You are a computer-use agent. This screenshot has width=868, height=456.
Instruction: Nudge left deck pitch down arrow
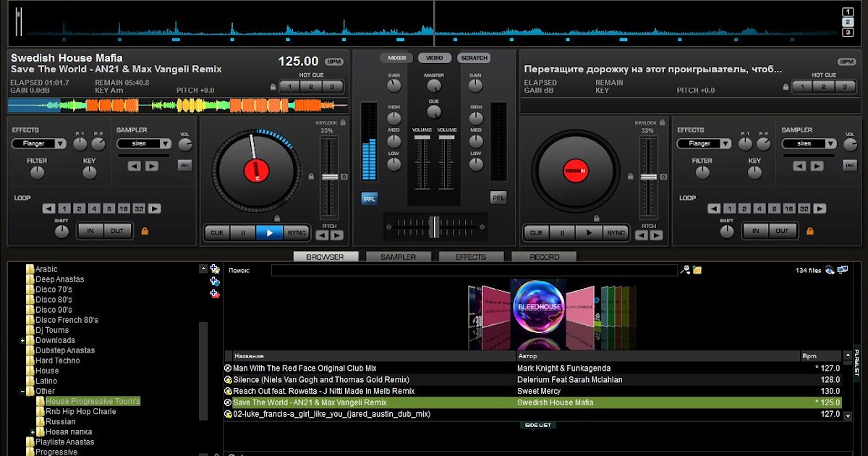(323, 235)
